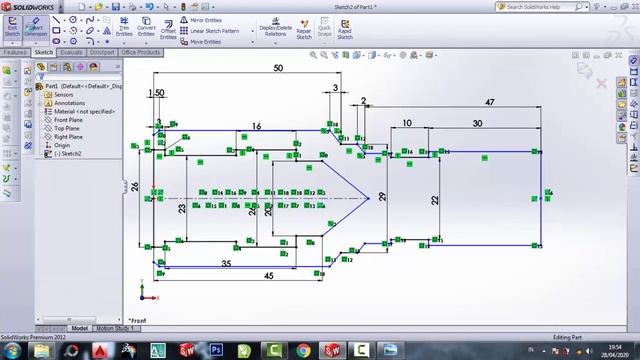Click Mirror Entities
The width and height of the screenshot is (640, 360).
click(x=201, y=20)
